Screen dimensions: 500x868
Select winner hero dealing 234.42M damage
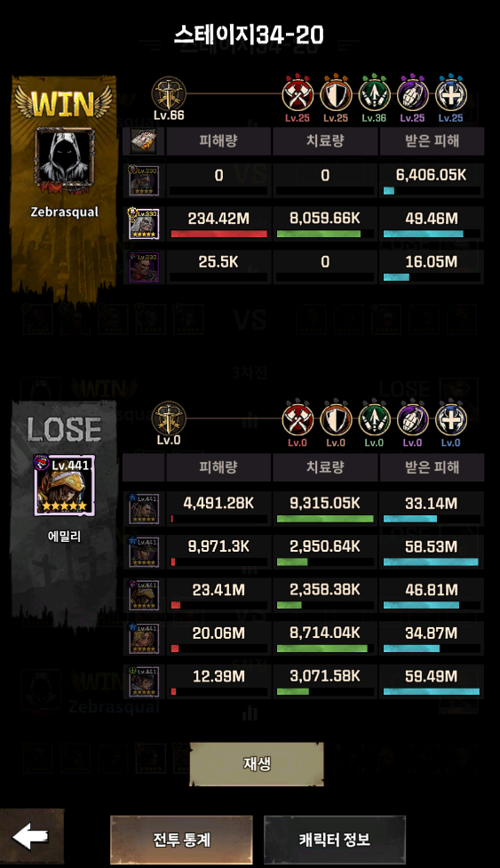pyautogui.click(x=144, y=224)
